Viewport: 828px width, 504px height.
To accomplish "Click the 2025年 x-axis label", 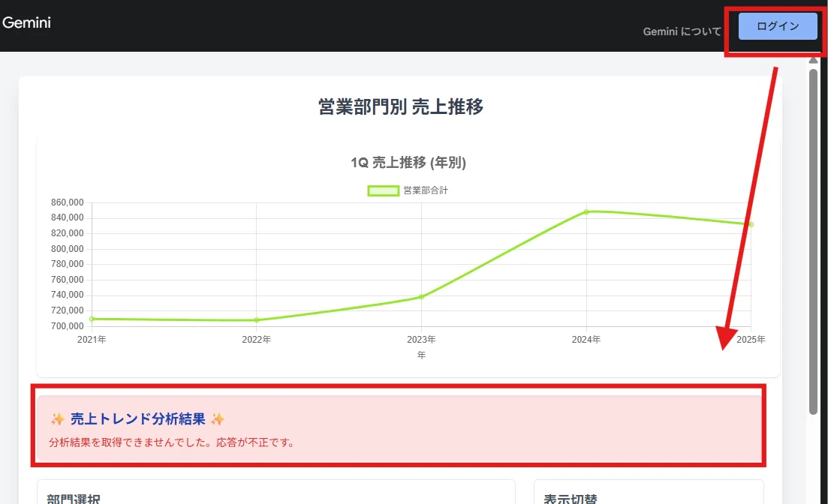I will click(x=751, y=340).
